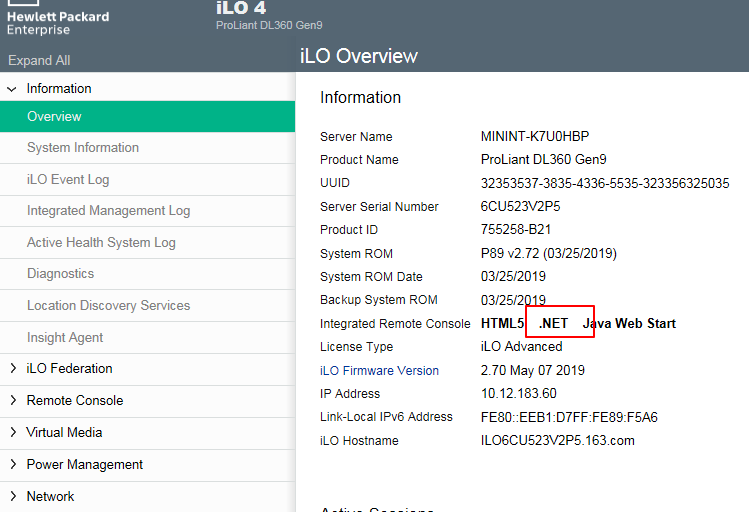
Task: Click System ROM value P89 v2.72
Action: click(548, 253)
